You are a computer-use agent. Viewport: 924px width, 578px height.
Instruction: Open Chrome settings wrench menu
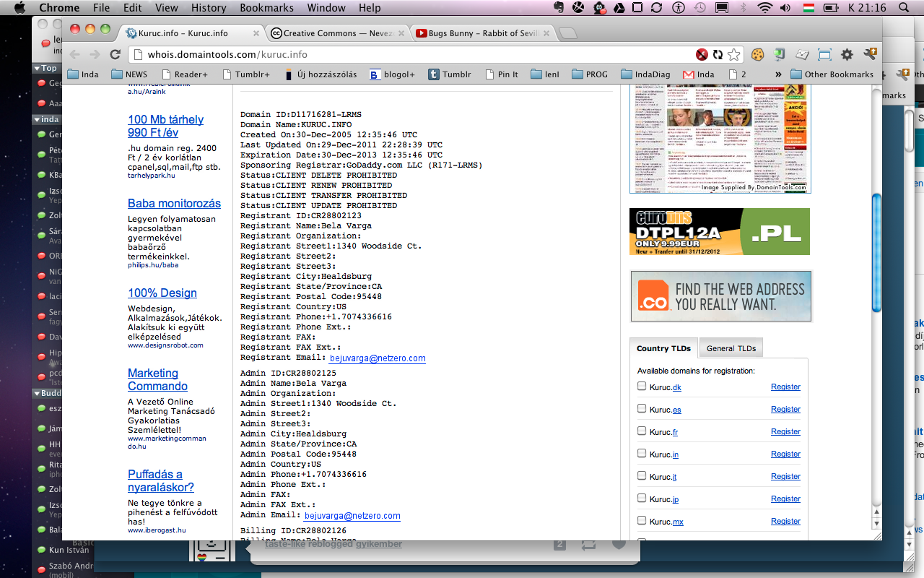(871, 54)
